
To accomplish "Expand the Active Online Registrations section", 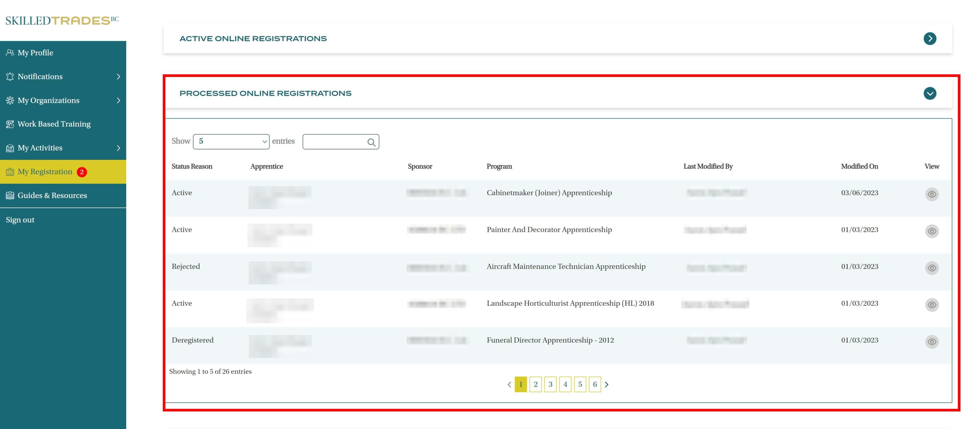I will pyautogui.click(x=929, y=38).
